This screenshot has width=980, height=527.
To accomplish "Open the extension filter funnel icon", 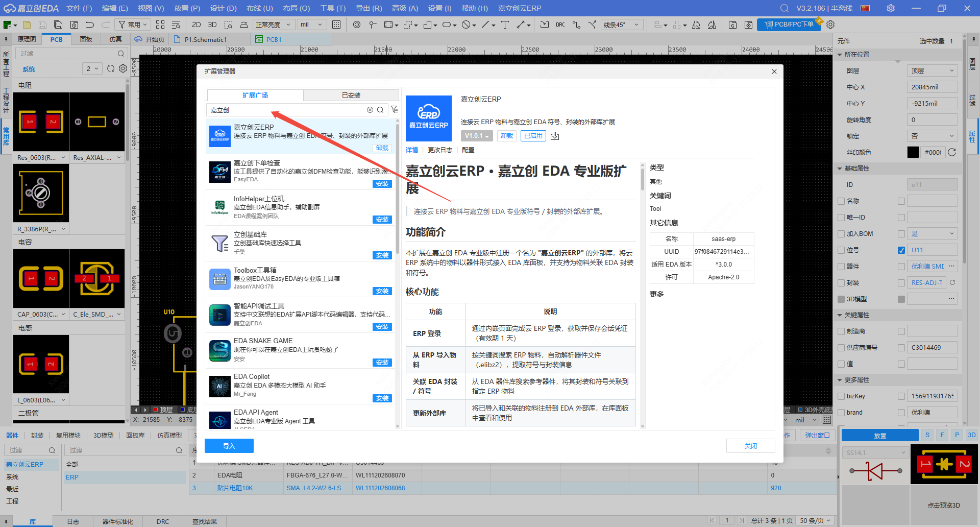I will point(394,109).
